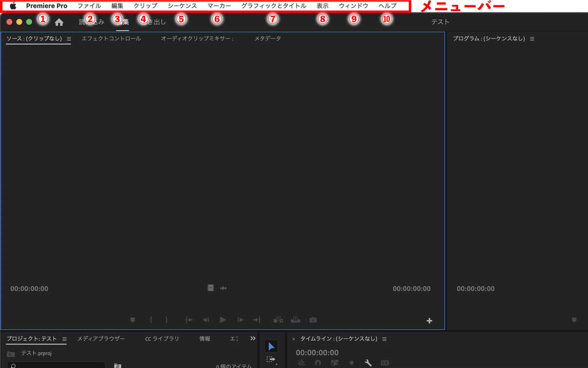Select the Selection tool arrow
The image size is (588, 368).
271,346
